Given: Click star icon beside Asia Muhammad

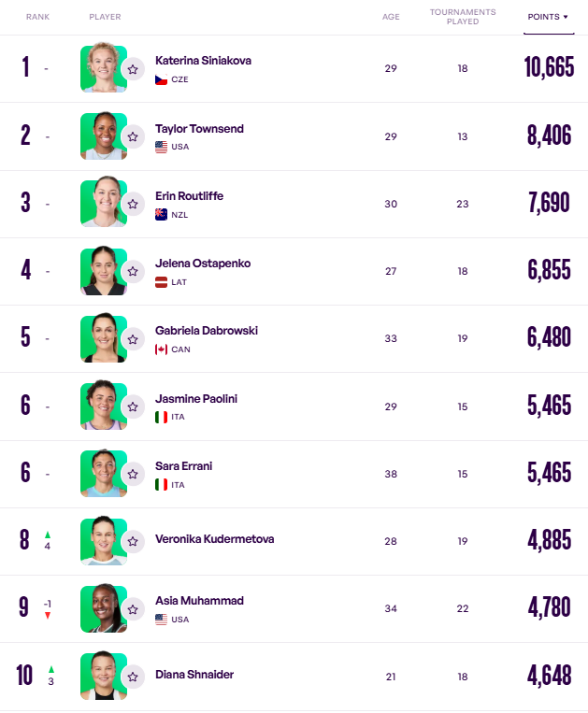Looking at the screenshot, I should pyautogui.click(x=133, y=608).
